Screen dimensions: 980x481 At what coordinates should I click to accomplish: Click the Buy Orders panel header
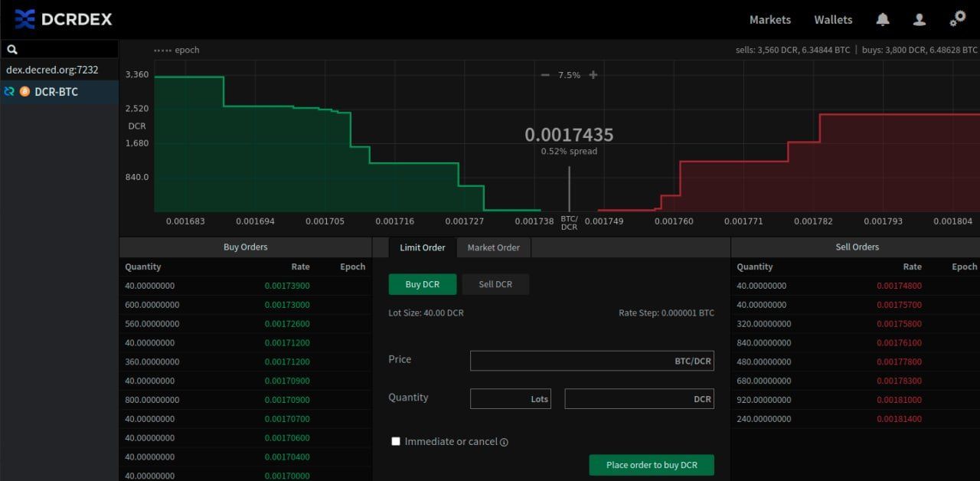tap(245, 247)
